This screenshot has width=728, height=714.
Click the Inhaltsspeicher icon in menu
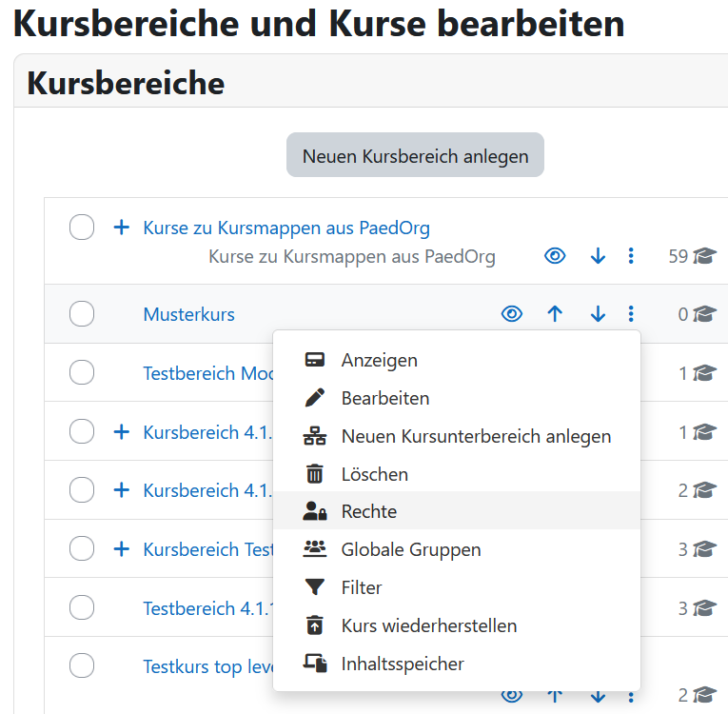pos(315,664)
